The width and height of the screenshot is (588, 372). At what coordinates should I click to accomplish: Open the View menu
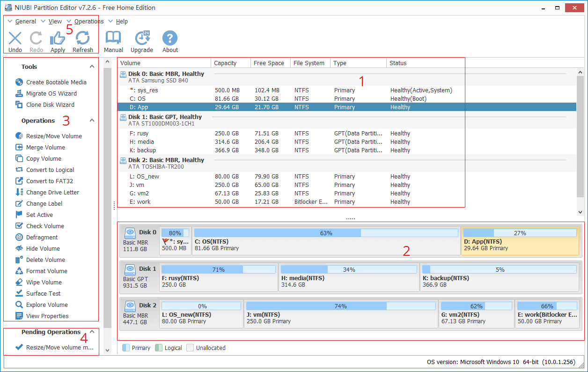click(55, 22)
